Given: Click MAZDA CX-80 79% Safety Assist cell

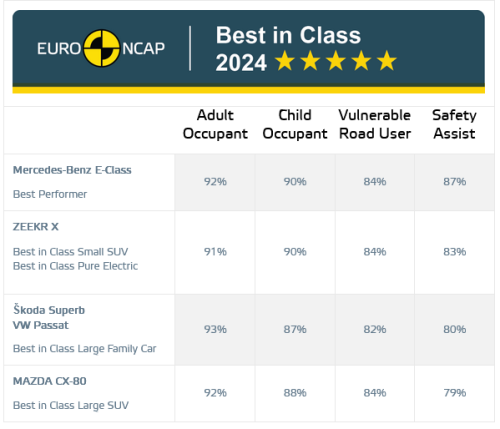Looking at the screenshot, I should [455, 393].
